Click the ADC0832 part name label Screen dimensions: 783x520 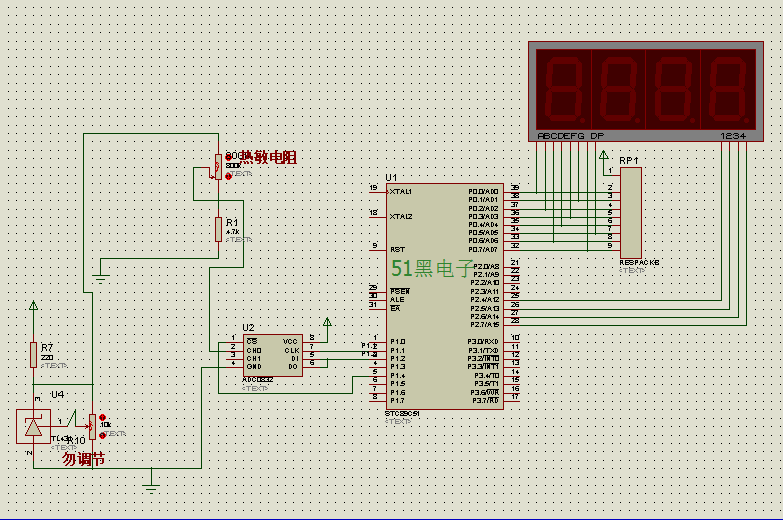coord(258,380)
